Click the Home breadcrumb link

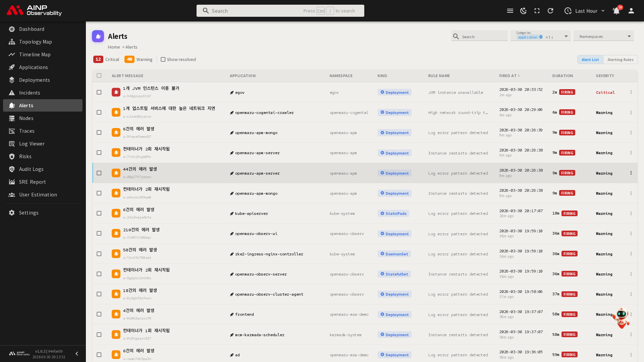pos(114,47)
